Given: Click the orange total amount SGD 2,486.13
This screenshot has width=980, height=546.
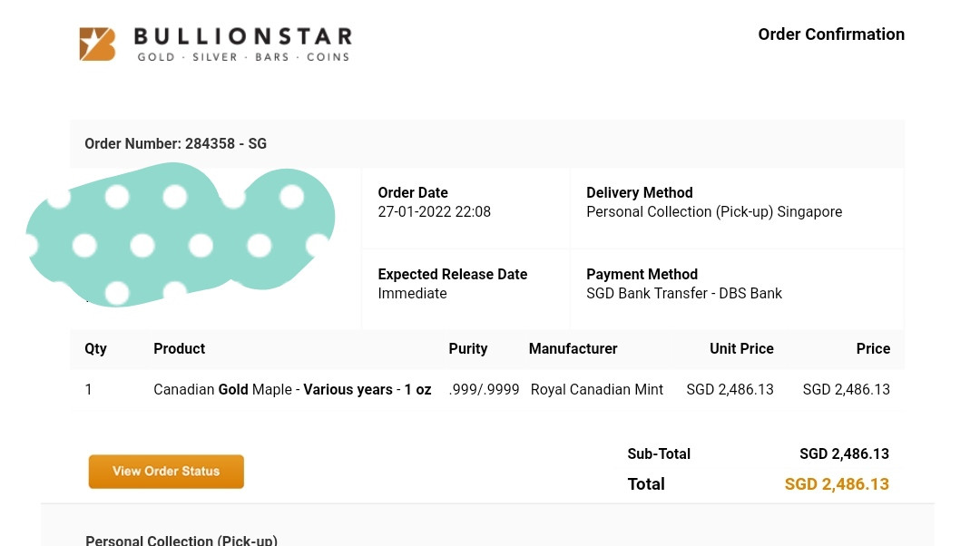Looking at the screenshot, I should (x=837, y=484).
